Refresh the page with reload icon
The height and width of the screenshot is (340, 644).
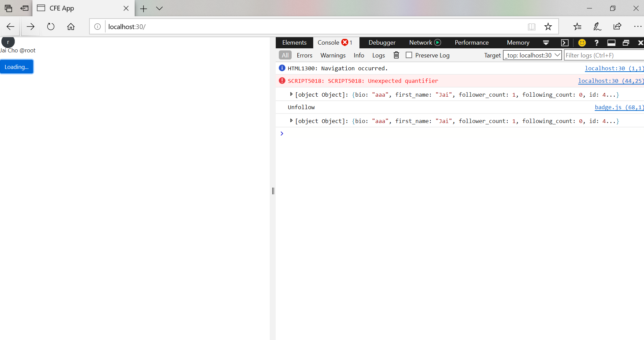(51, 27)
